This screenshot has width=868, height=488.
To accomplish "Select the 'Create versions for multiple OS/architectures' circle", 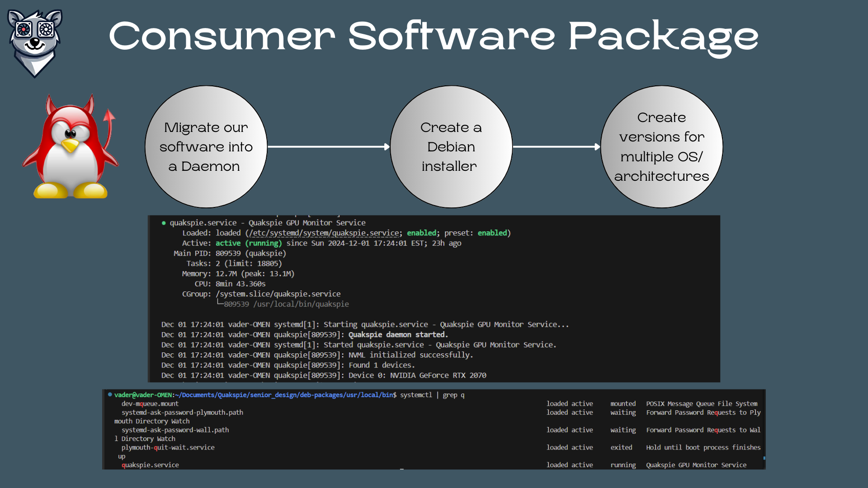I will [x=661, y=147].
